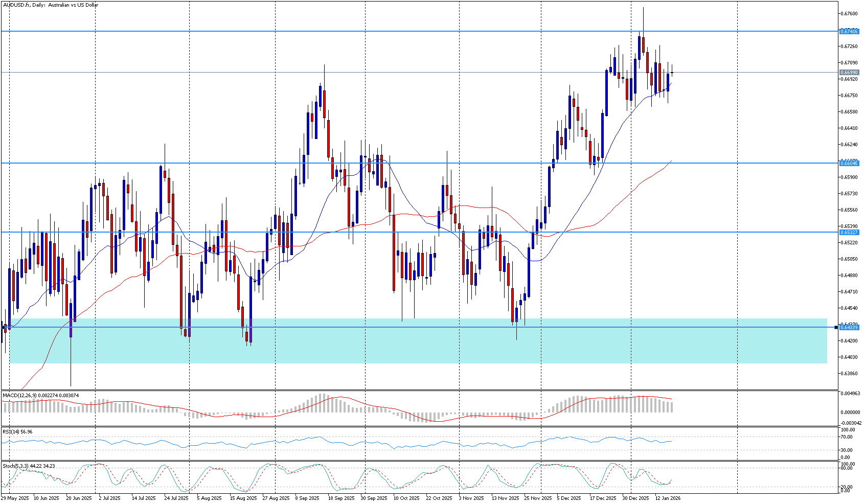Screen dimensions: 865x504
Task: Click the current price tag 0.66990
Action: click(849, 73)
